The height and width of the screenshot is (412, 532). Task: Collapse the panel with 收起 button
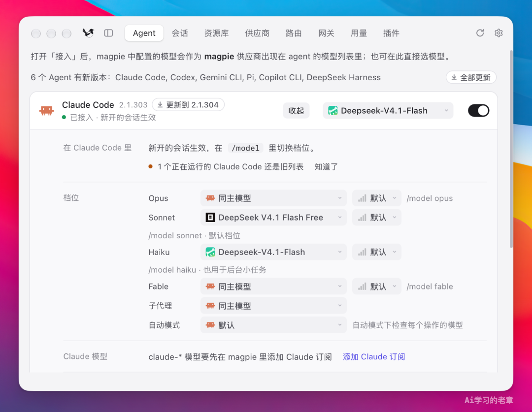point(296,111)
